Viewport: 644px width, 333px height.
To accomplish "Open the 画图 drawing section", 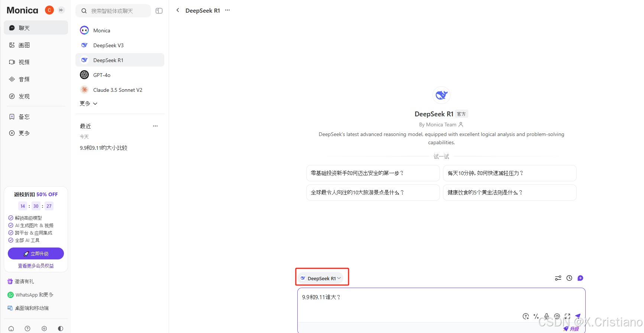I will [36, 45].
